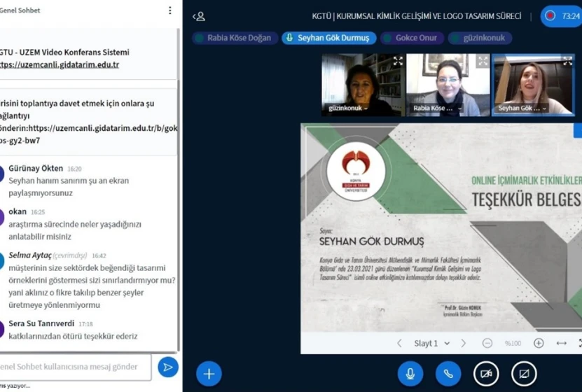The width and height of the screenshot is (582, 392).
Task: Open the Slayt 1 slide selector
Action: tap(431, 343)
